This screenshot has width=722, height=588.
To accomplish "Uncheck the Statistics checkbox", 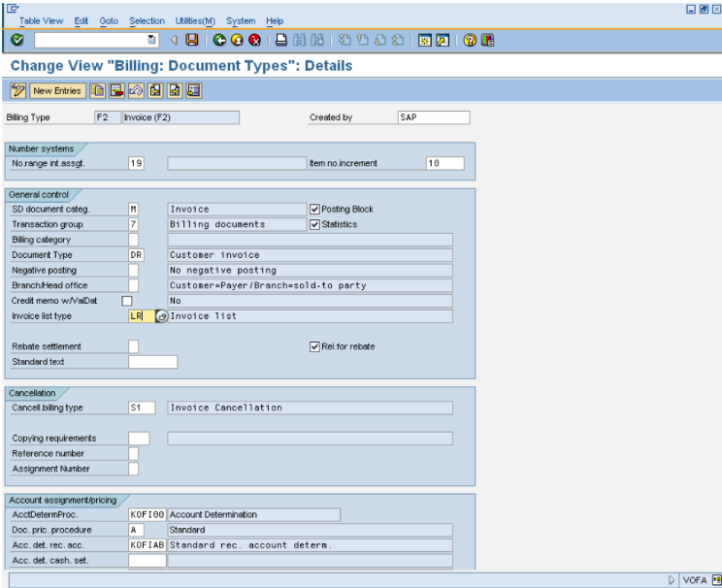I will 314,225.
